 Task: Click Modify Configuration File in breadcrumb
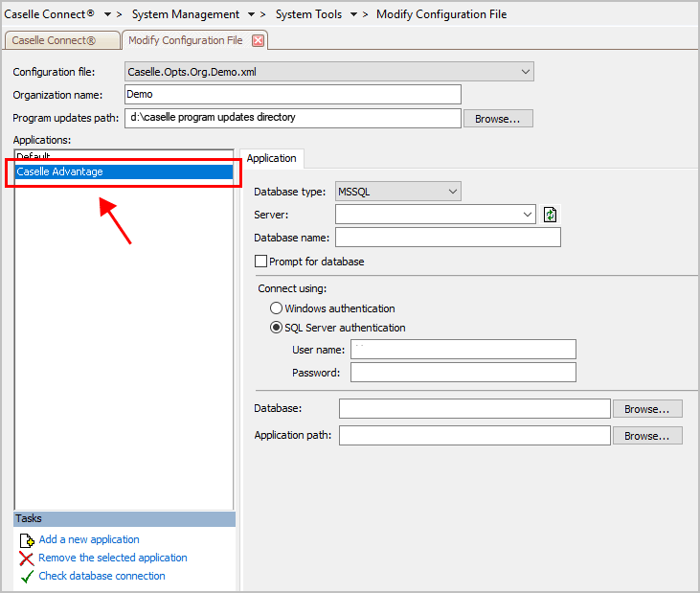441,14
